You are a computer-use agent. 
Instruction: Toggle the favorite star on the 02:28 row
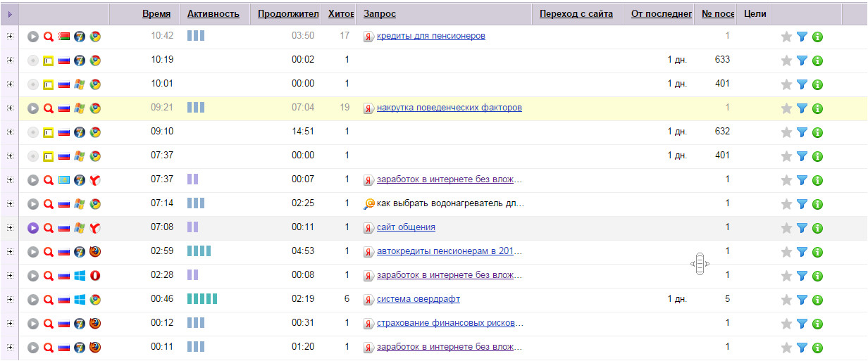(x=787, y=276)
